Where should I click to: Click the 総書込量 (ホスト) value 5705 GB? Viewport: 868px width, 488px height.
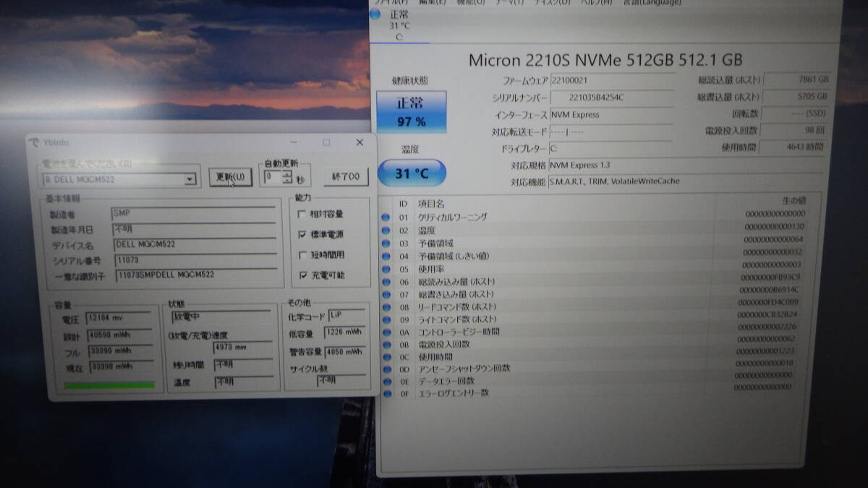coord(797,97)
